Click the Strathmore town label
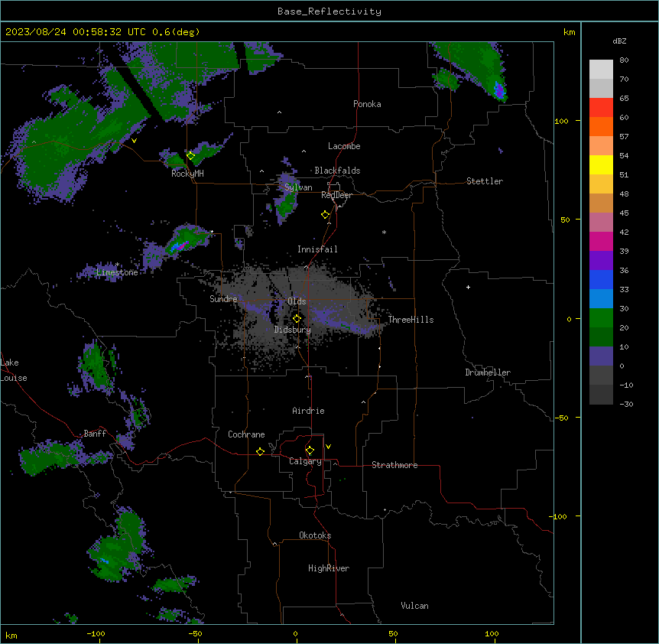 pyautogui.click(x=394, y=465)
